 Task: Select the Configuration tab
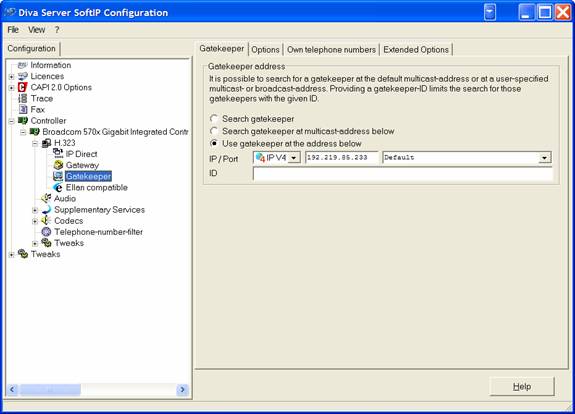[x=32, y=48]
